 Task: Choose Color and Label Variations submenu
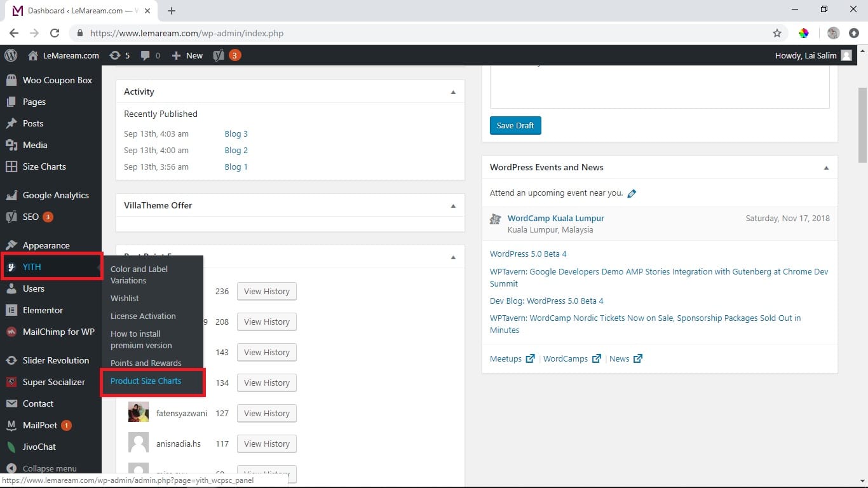(x=139, y=274)
